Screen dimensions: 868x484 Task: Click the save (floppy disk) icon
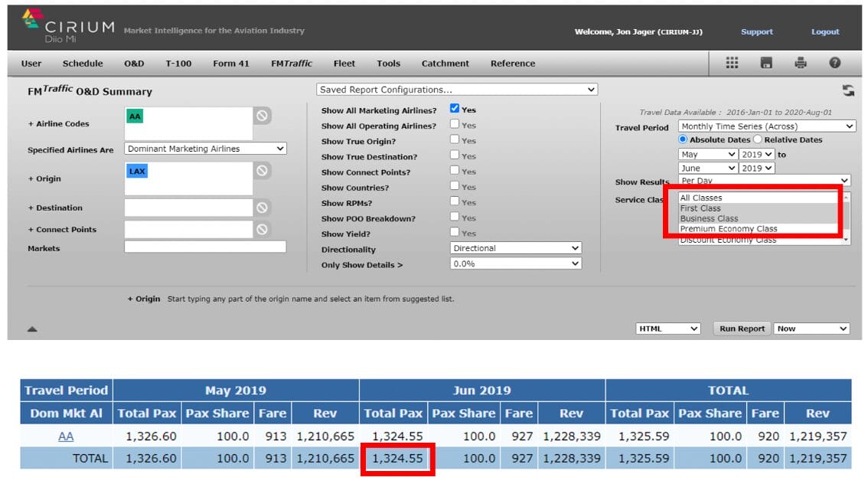tap(766, 64)
